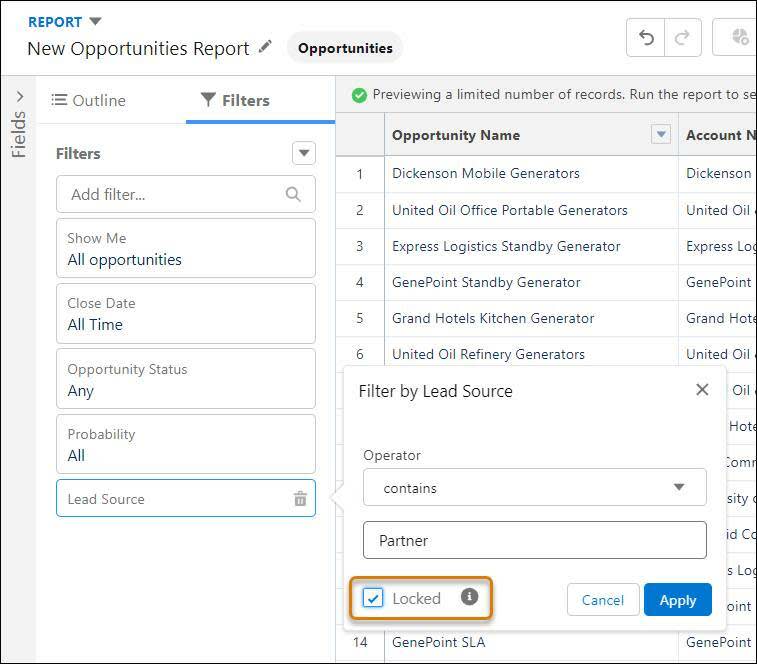Viewport: 757px width, 664px height.
Task: Click the Account Name column header
Action: pyautogui.click(x=718, y=135)
